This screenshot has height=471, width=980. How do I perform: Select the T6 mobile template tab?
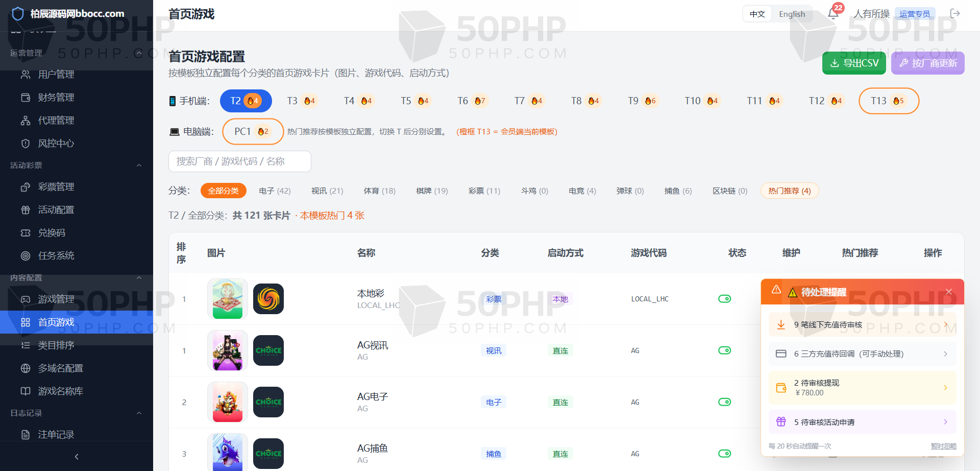click(x=472, y=101)
